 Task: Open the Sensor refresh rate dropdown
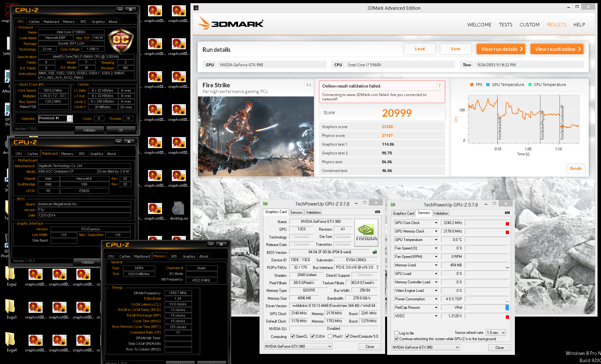pyautogui.click(x=496, y=333)
